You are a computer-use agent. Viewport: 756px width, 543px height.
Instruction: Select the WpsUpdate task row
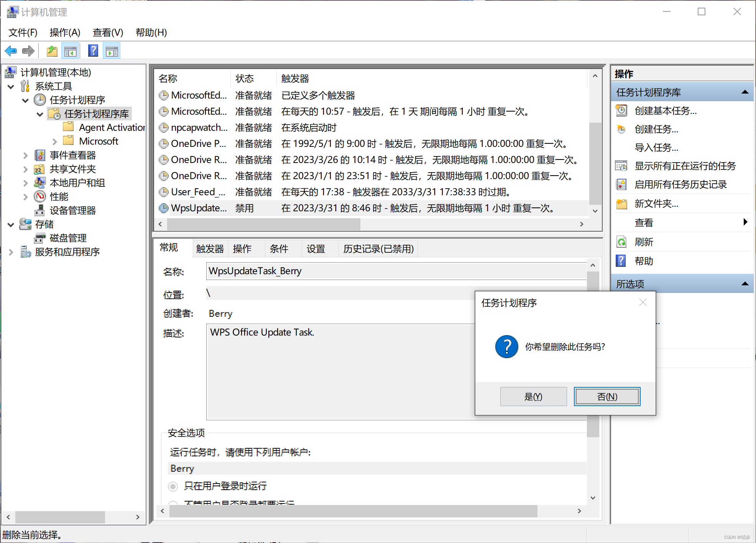[x=199, y=208]
